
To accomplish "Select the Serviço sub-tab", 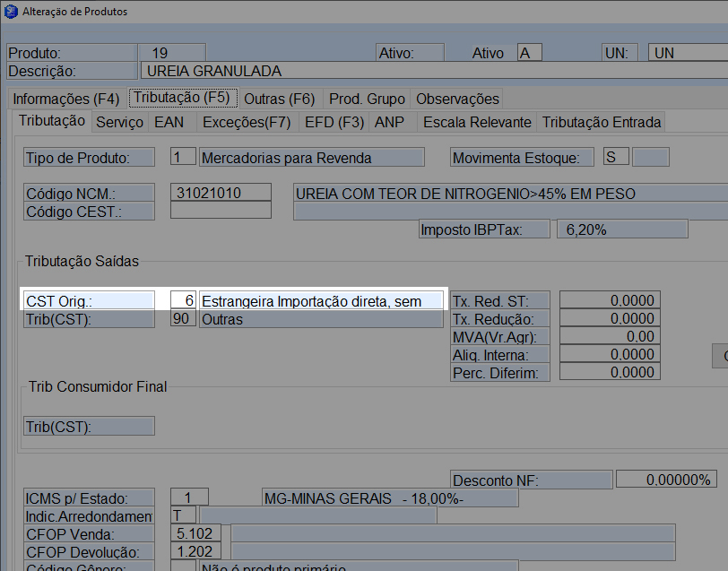I will [119, 122].
